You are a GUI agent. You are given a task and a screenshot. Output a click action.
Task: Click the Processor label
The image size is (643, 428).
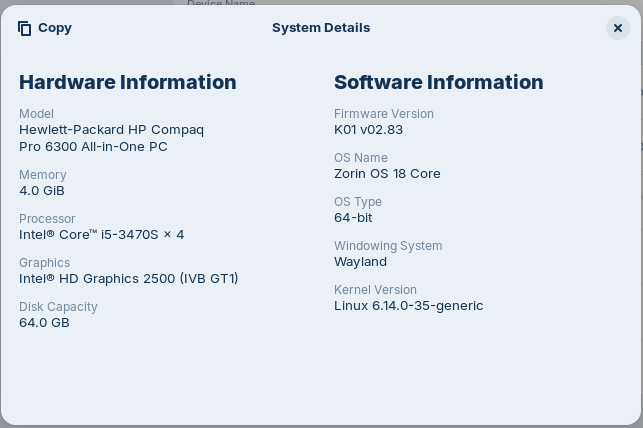[x=47, y=219]
